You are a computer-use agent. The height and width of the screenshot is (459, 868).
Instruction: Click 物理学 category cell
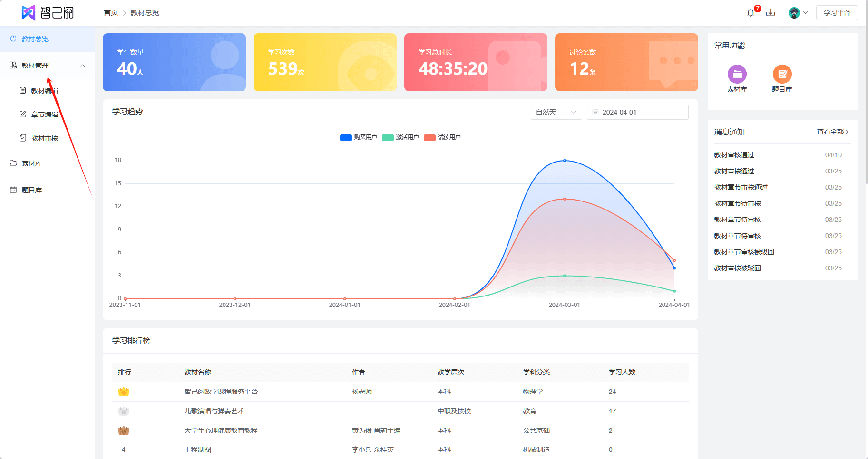tap(533, 392)
